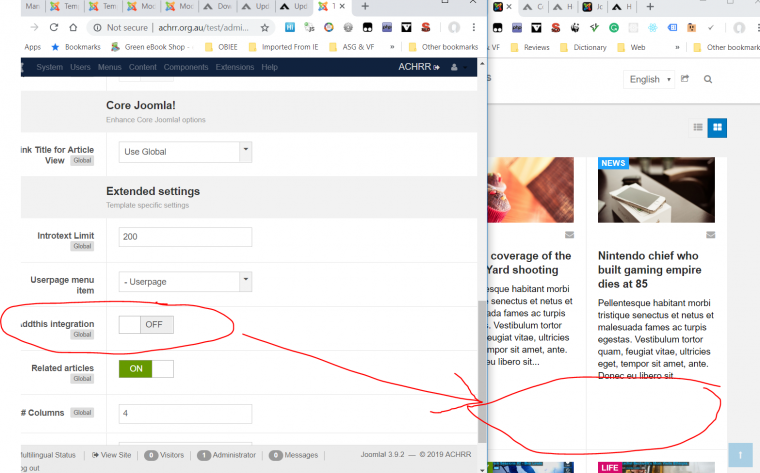Click the # Columns field showing 4
The width and height of the screenshot is (760, 473).
(185, 413)
